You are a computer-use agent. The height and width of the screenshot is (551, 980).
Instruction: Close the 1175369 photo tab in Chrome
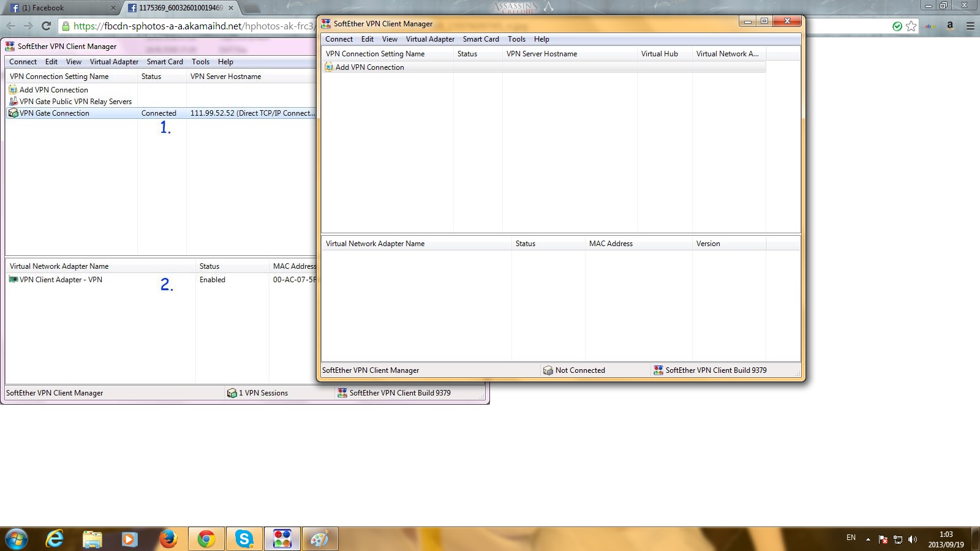click(x=231, y=8)
